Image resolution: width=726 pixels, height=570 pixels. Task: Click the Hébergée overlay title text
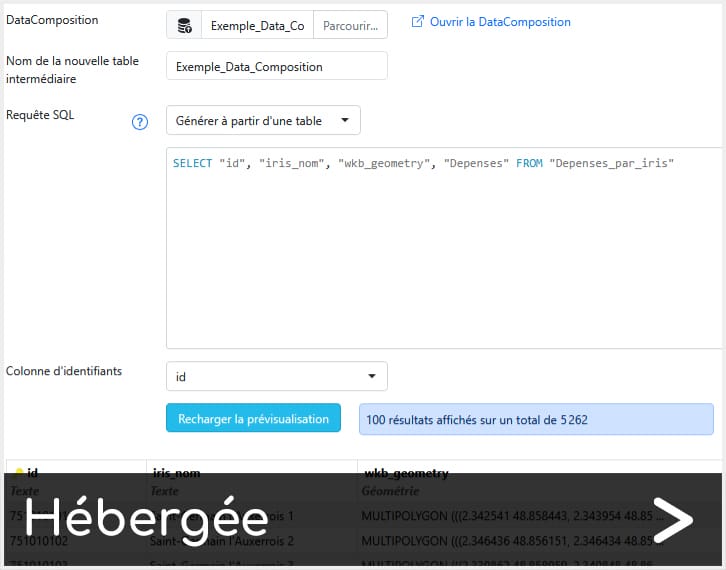(146, 520)
